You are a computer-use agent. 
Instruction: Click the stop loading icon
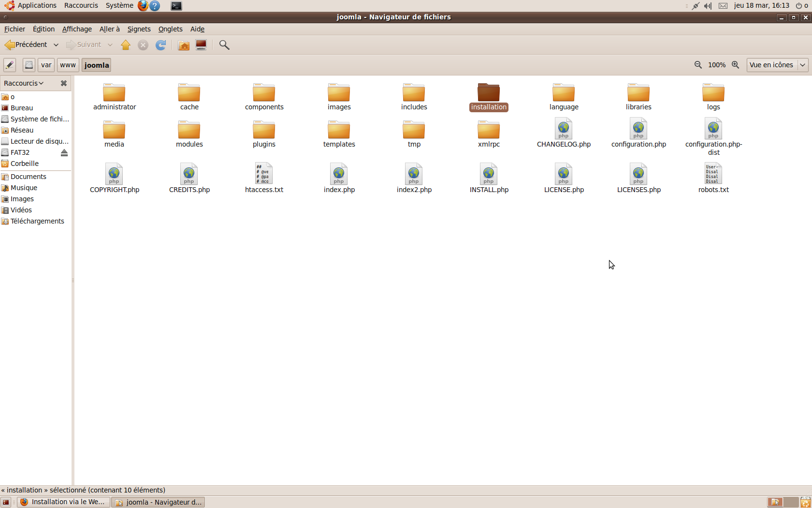(x=143, y=45)
